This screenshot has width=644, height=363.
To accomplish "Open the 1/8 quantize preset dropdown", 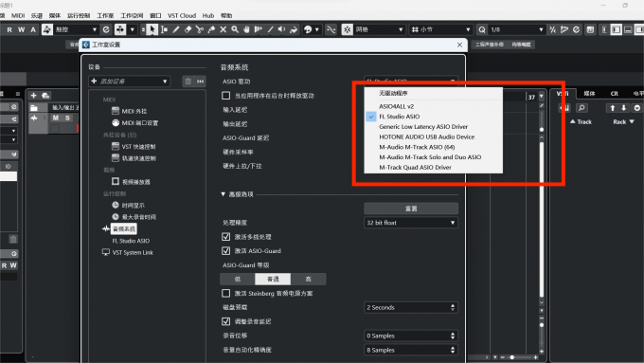I will point(516,29).
